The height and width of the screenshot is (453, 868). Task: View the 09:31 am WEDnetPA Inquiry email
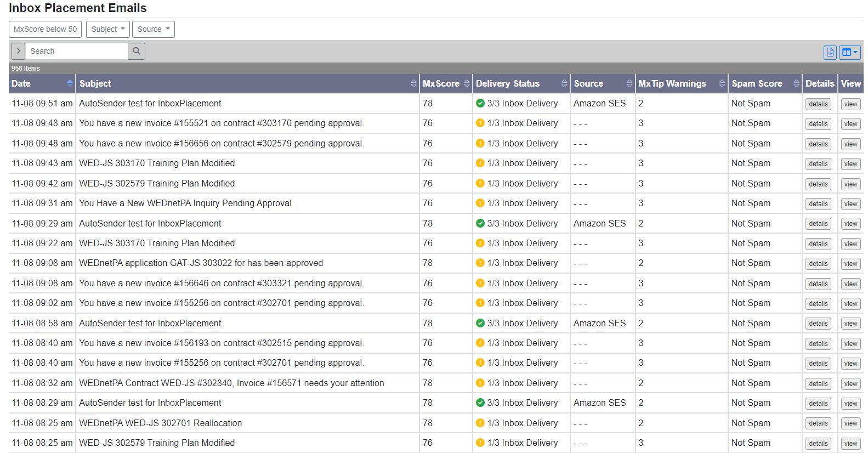point(850,204)
